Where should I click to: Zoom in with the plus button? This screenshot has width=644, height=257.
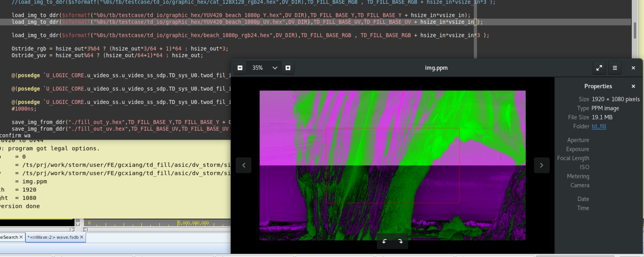pos(288,68)
